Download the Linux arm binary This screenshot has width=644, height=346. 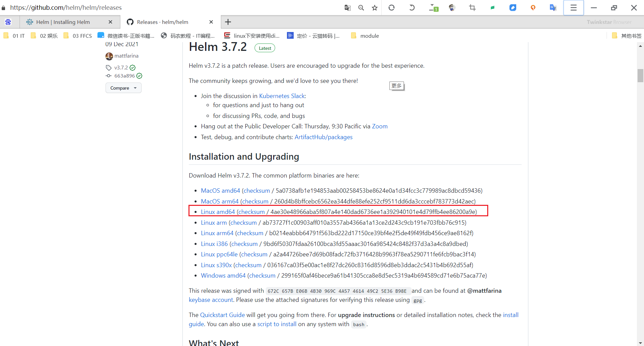(x=214, y=223)
